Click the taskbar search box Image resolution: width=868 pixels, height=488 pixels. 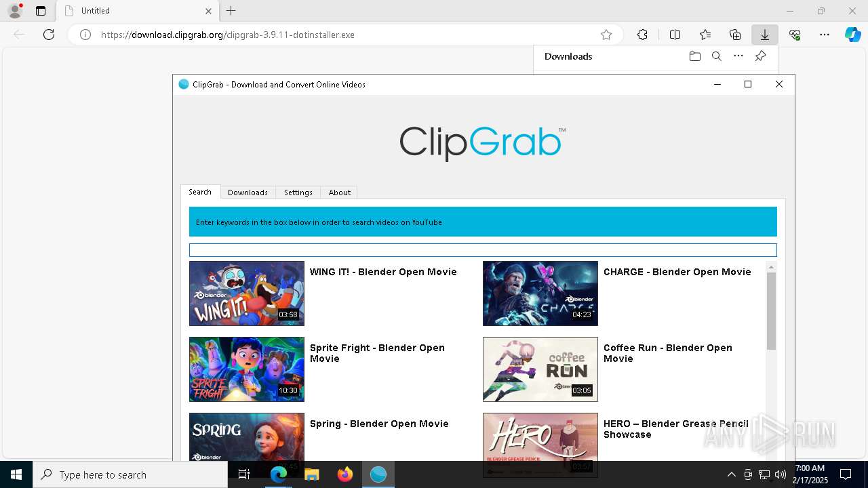(x=130, y=474)
